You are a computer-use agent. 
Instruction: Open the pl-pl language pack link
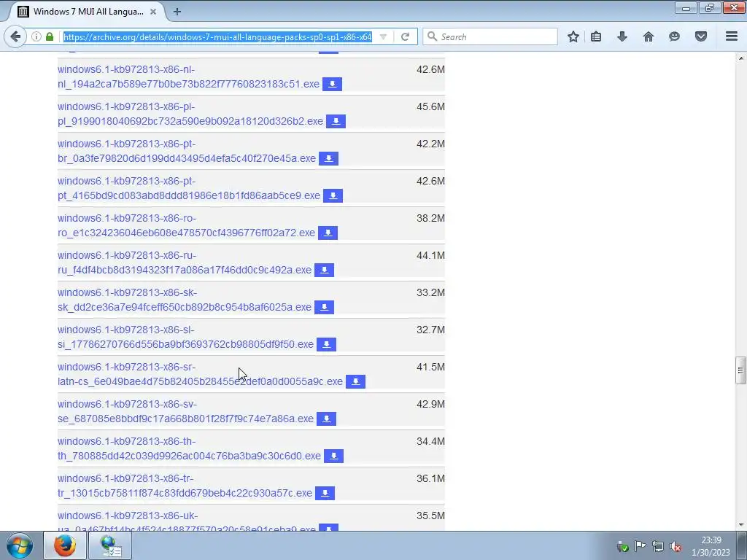[190, 114]
